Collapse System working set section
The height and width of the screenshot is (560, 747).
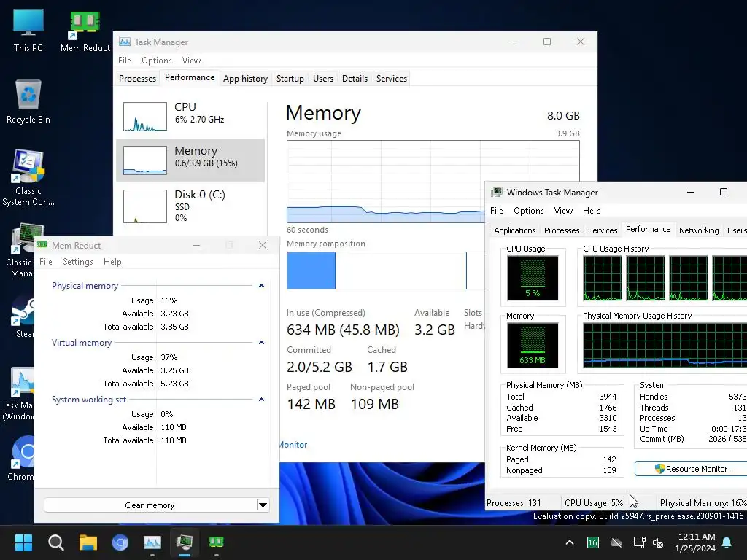tap(261, 400)
